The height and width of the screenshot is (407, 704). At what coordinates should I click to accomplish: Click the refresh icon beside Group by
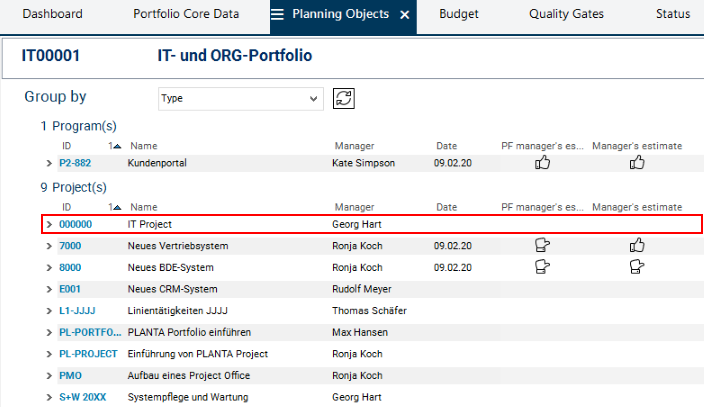[x=345, y=98]
